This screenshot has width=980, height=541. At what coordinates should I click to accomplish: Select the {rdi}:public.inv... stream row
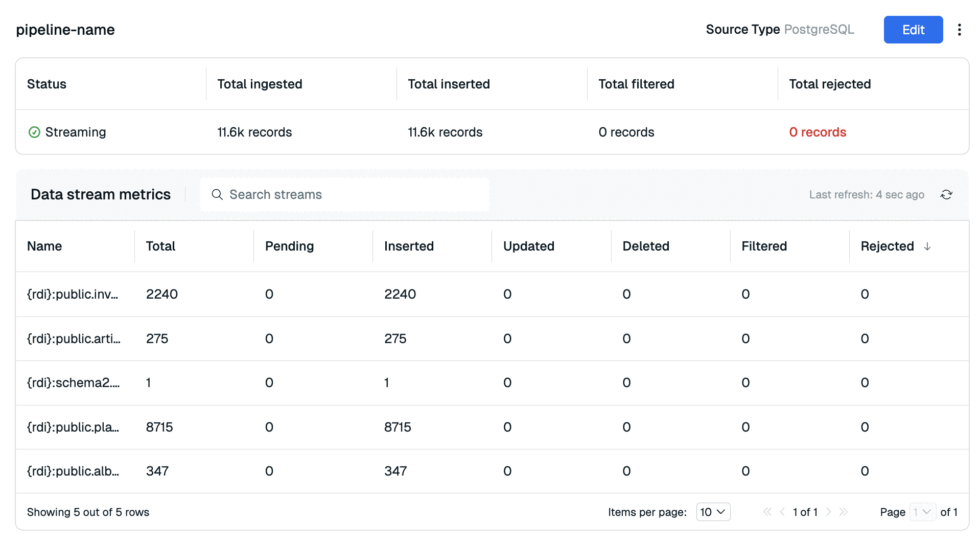[73, 295]
